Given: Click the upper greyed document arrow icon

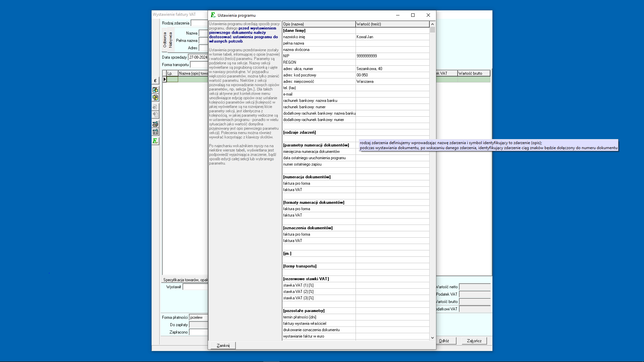Looking at the screenshot, I should [155, 107].
